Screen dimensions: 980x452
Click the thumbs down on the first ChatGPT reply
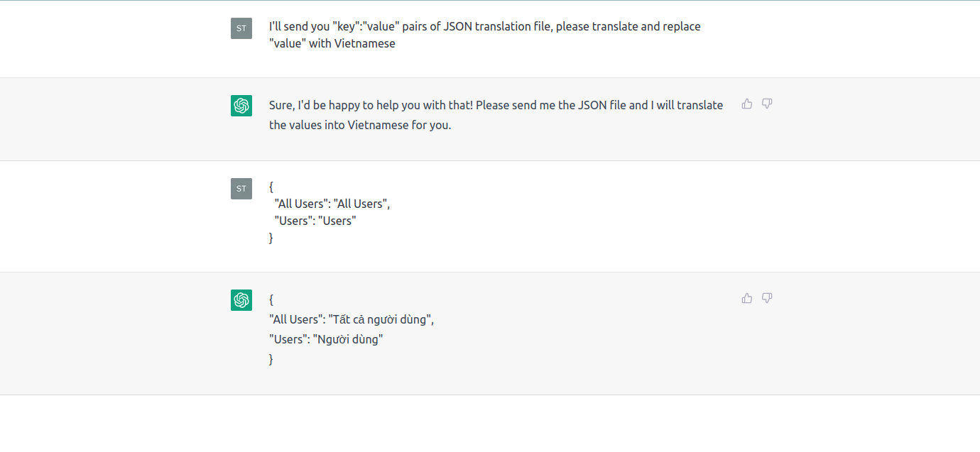tap(767, 104)
